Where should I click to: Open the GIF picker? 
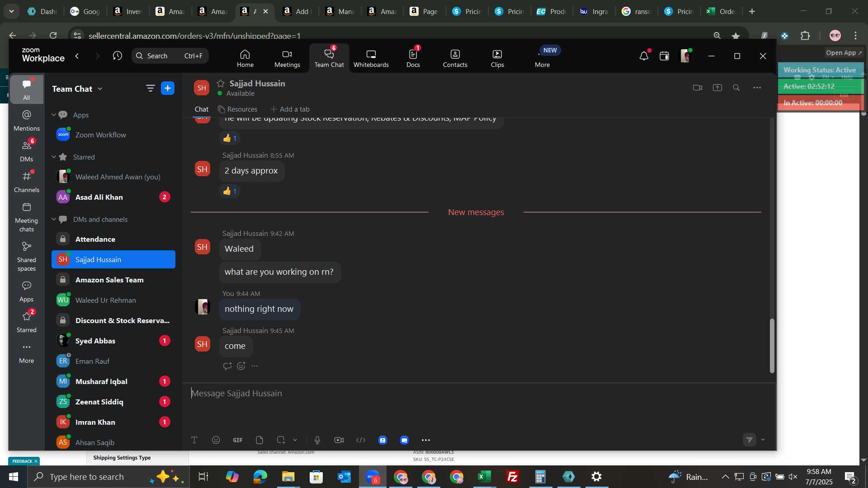click(238, 440)
